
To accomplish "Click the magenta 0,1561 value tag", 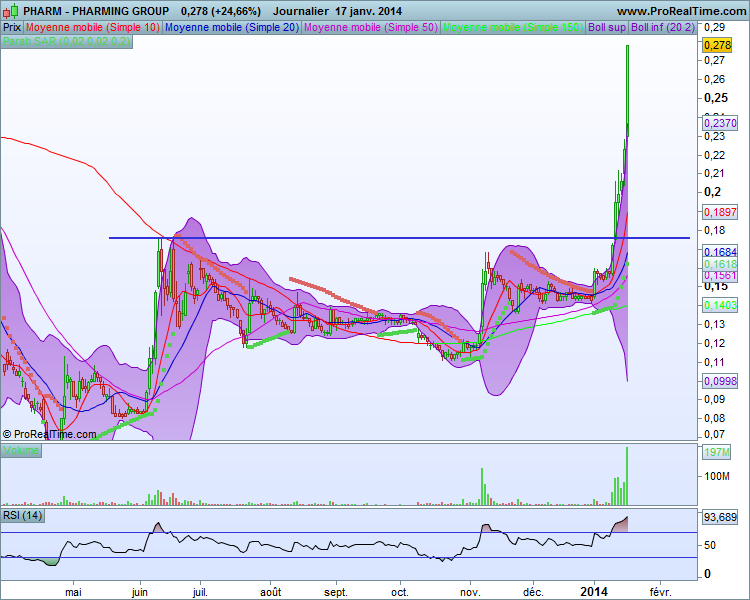I will tap(720, 276).
